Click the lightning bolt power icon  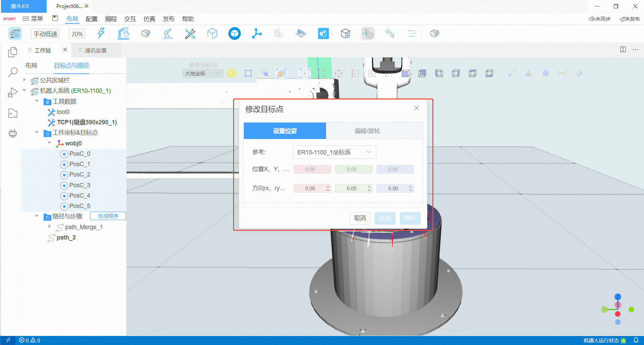[101, 33]
